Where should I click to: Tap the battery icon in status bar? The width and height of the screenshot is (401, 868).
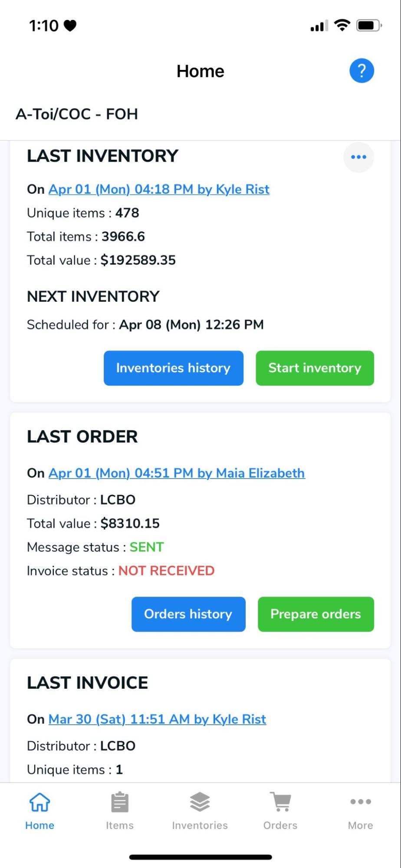pos(368,26)
